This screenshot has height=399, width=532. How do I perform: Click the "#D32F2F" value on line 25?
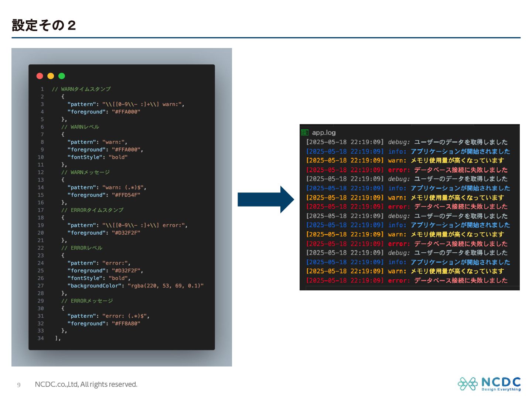click(x=126, y=271)
